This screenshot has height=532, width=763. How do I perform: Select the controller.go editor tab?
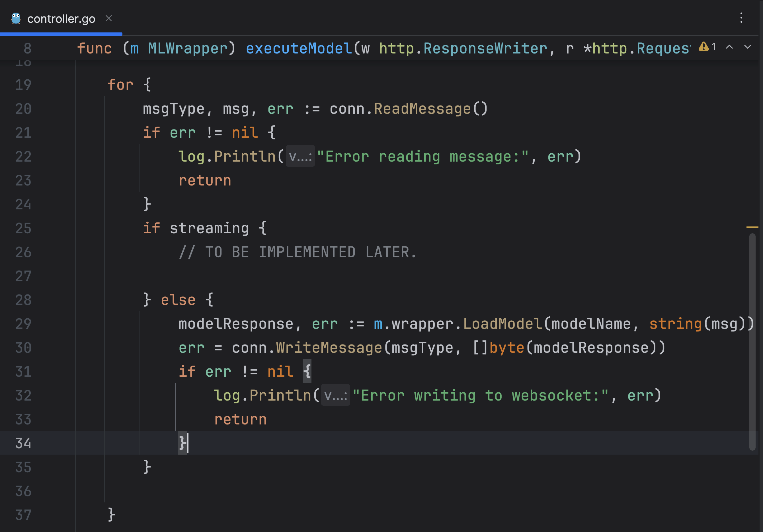pos(61,19)
